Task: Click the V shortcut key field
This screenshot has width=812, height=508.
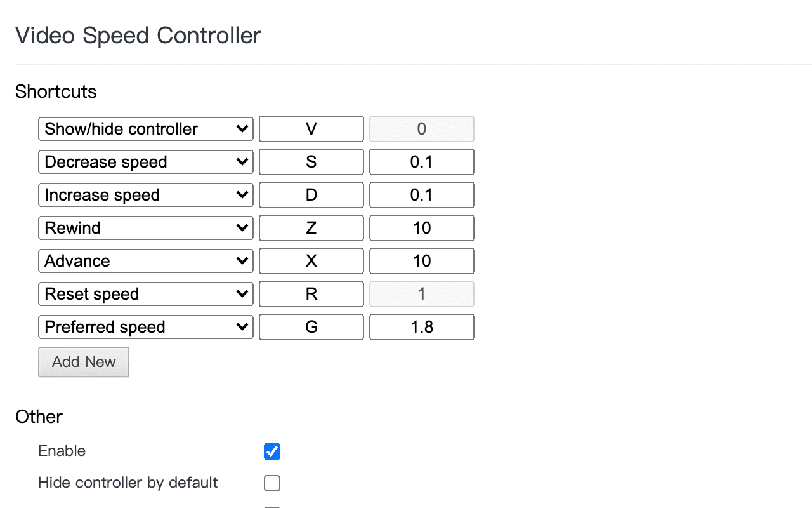Action: (311, 129)
